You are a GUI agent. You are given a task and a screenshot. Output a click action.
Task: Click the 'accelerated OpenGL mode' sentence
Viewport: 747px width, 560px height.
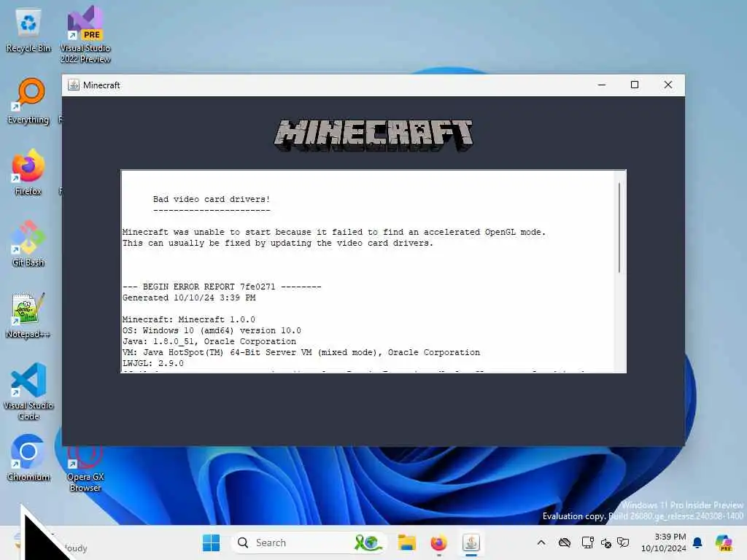334,232
